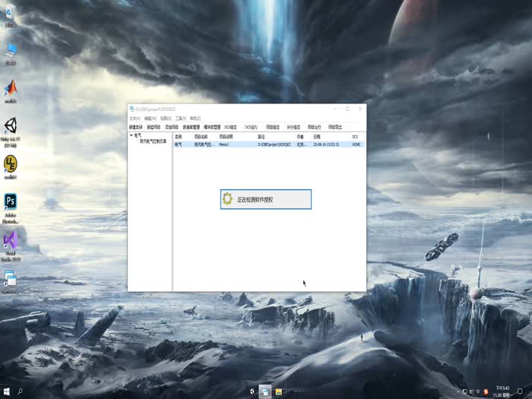The image size is (532, 399).
Task: Open the Recycle Bin desktop icon
Action: point(11,13)
